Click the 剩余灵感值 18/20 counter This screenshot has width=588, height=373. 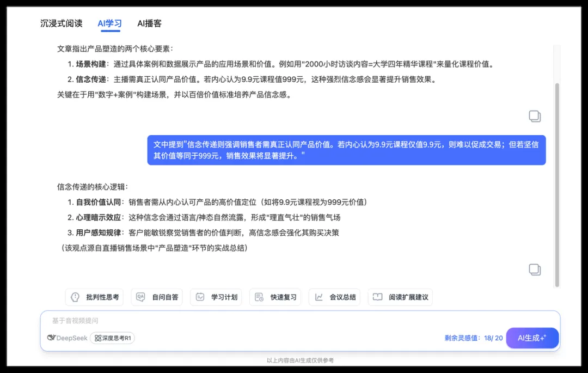pos(473,338)
